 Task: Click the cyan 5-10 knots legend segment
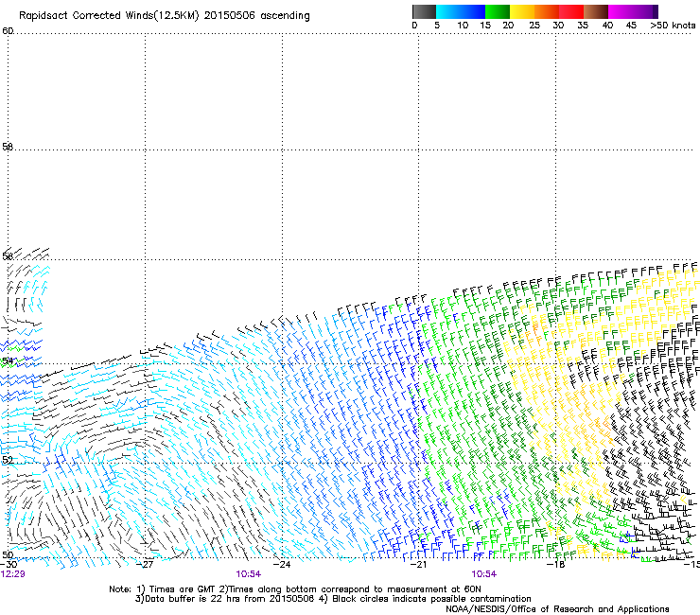(x=447, y=11)
